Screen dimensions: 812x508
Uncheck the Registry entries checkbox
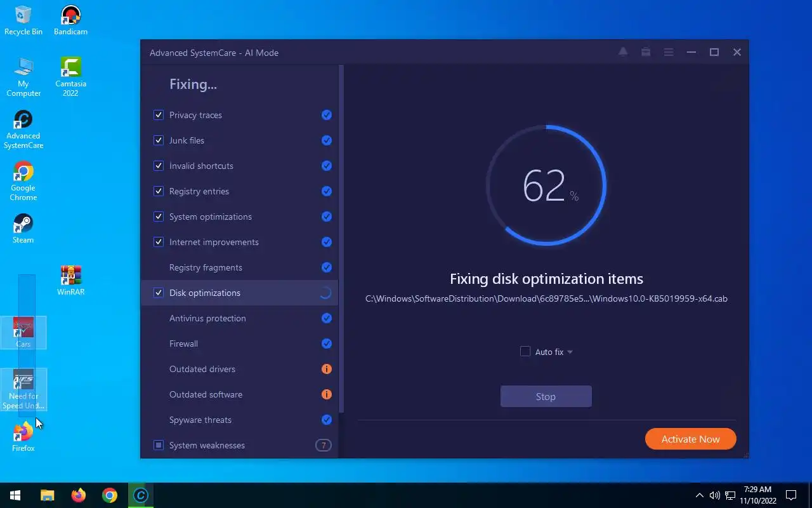click(x=159, y=191)
